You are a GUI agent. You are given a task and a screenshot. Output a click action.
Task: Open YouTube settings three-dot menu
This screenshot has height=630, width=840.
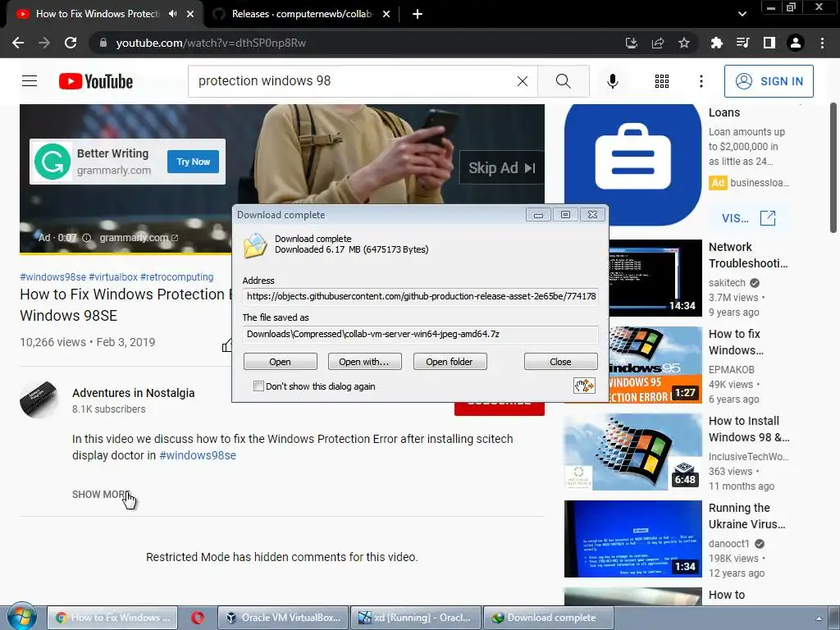(701, 81)
